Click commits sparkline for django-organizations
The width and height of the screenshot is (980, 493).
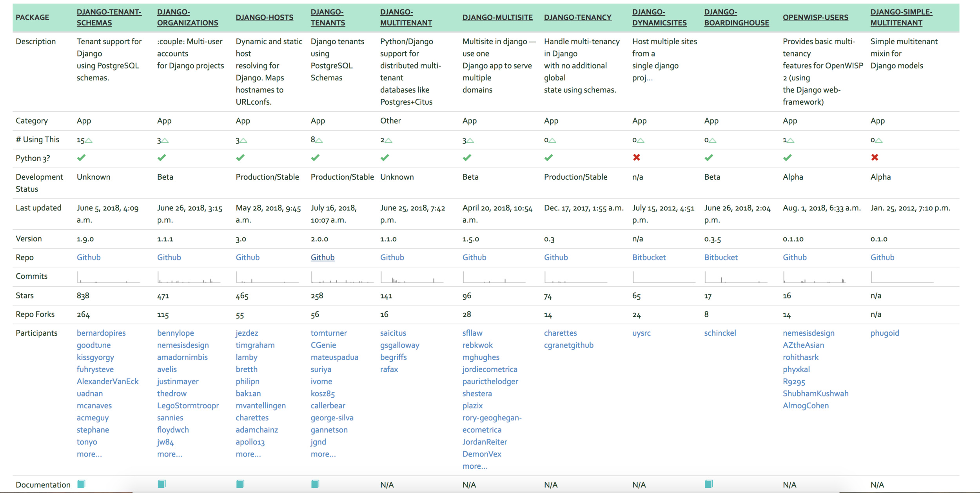pyautogui.click(x=189, y=277)
